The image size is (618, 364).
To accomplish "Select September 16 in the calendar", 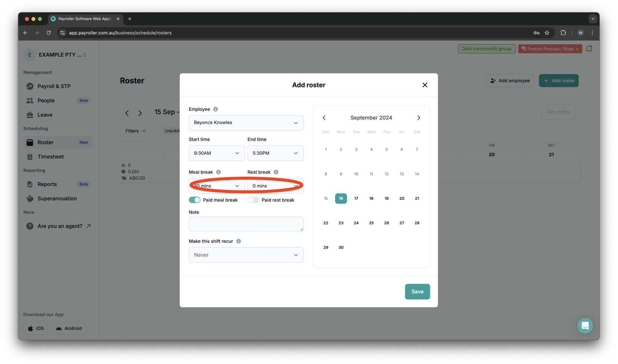I will coord(341,198).
